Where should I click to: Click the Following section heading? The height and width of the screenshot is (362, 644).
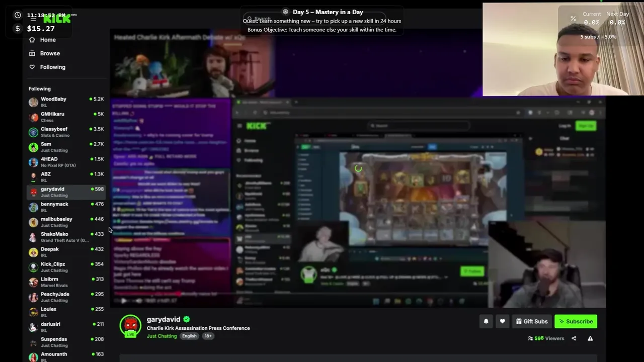point(40,88)
